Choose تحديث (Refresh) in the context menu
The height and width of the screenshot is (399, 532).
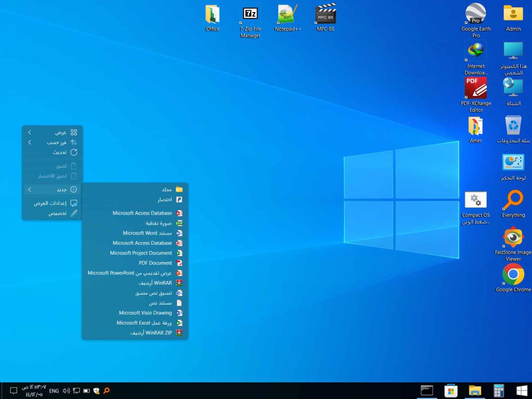pos(60,152)
